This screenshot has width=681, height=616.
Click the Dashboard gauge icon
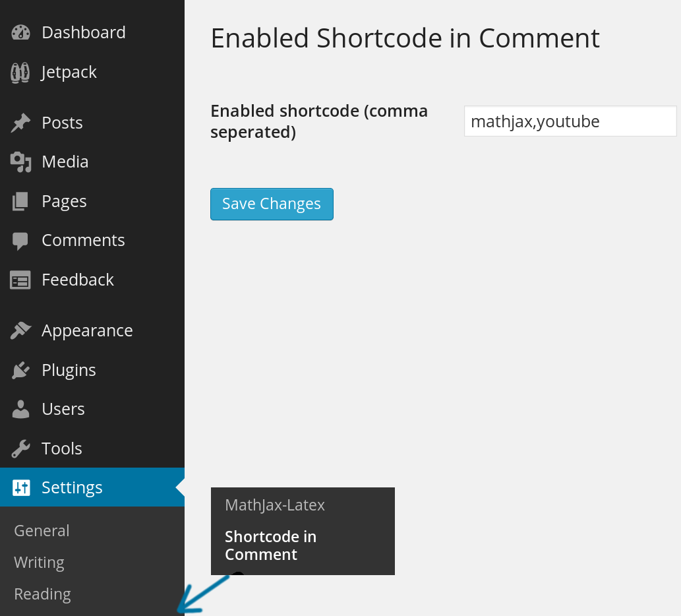(x=20, y=32)
